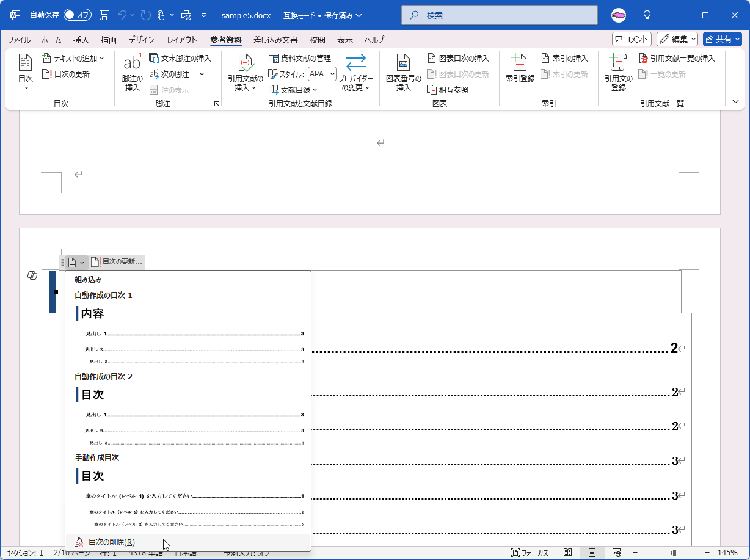Switch to web layout view icon
The height and width of the screenshot is (560, 750).
(616, 553)
